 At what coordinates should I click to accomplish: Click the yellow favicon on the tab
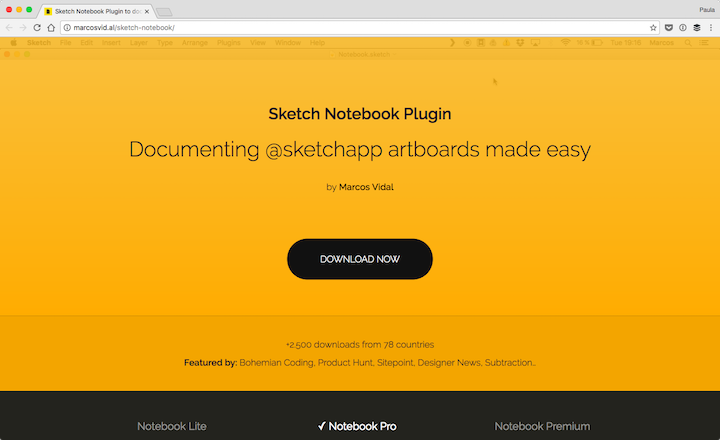[x=48, y=11]
